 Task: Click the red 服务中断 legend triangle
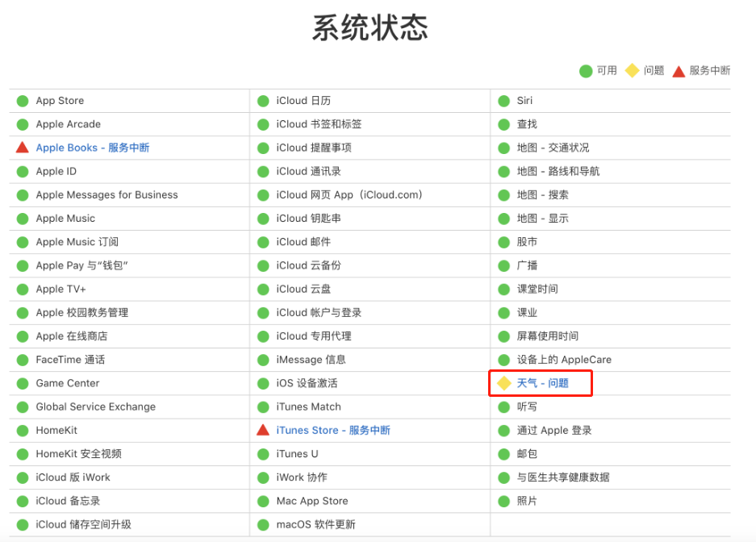coord(679,71)
